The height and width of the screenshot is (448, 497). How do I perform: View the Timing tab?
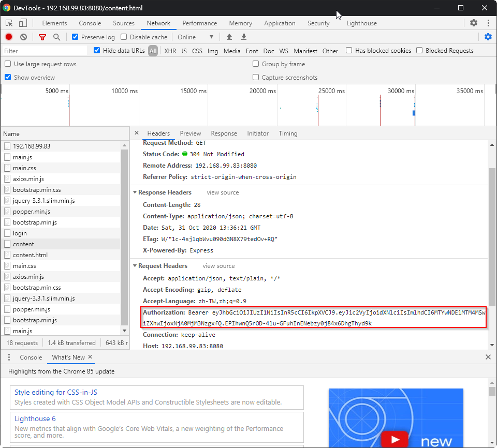(x=288, y=133)
